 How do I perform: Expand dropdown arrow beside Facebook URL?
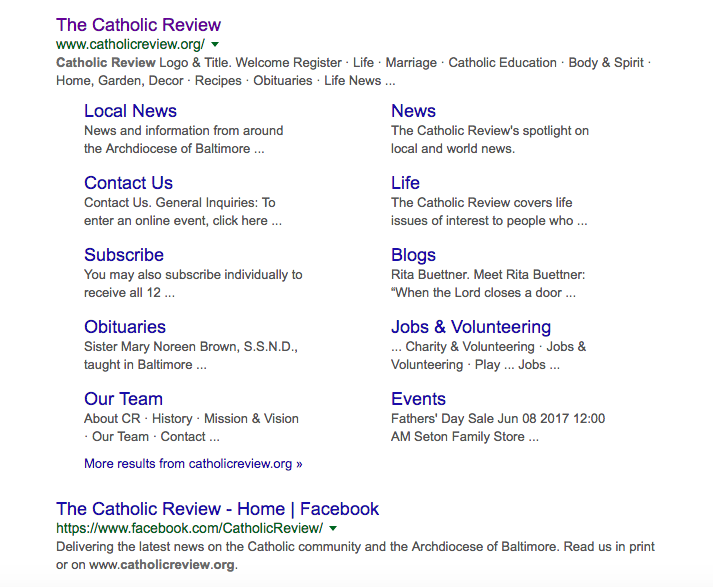pyautogui.click(x=333, y=529)
